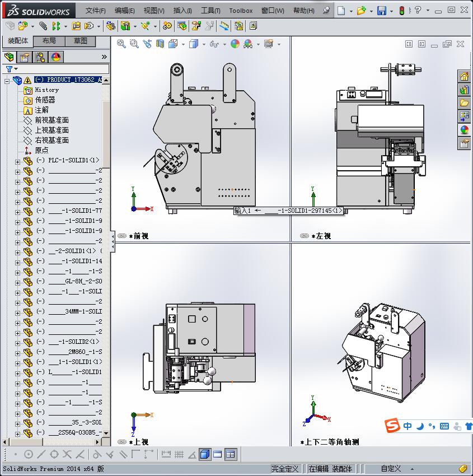Image resolution: width=473 pixels, height=476 pixels.
Task: Open the ConfigurationManager tab icon
Action: (40, 57)
